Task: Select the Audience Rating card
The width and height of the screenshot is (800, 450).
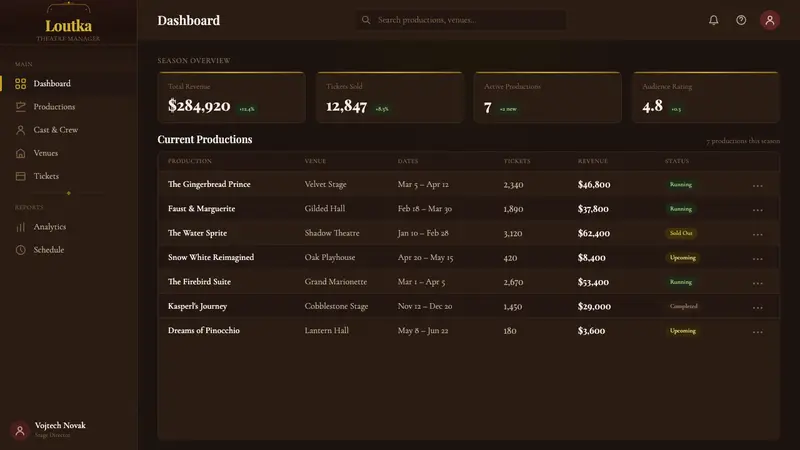Action: pos(706,97)
